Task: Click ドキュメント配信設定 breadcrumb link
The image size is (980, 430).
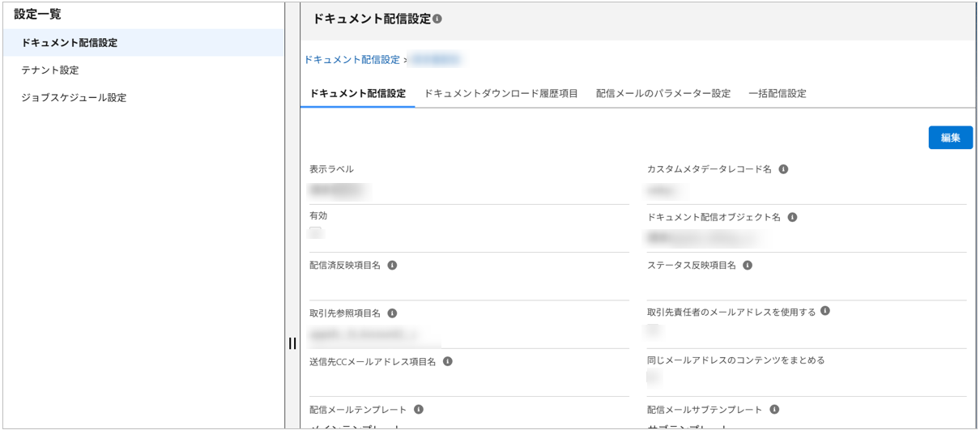Action: click(352, 60)
